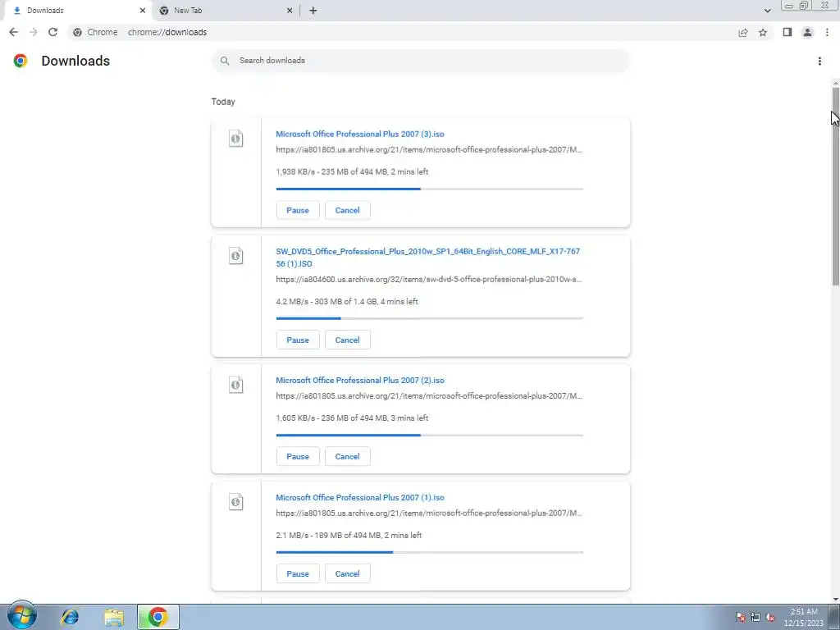Click the browser back arrow
840x630 pixels.
click(13, 32)
